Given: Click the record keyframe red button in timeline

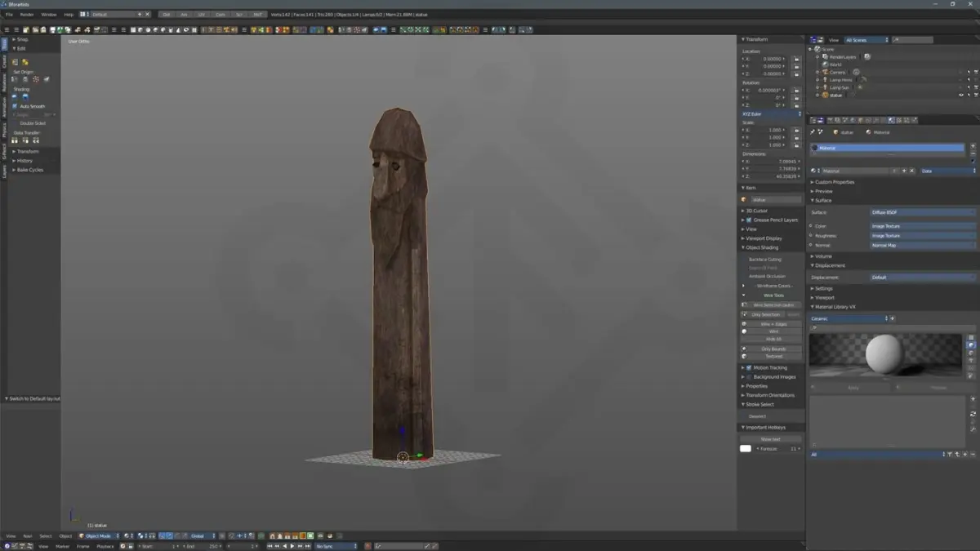Looking at the screenshot, I should (367, 546).
